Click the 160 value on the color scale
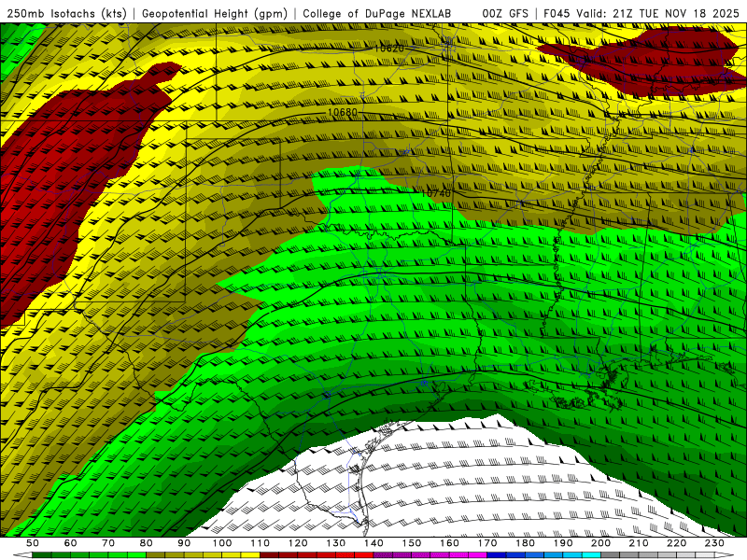747x560 pixels. [449, 543]
